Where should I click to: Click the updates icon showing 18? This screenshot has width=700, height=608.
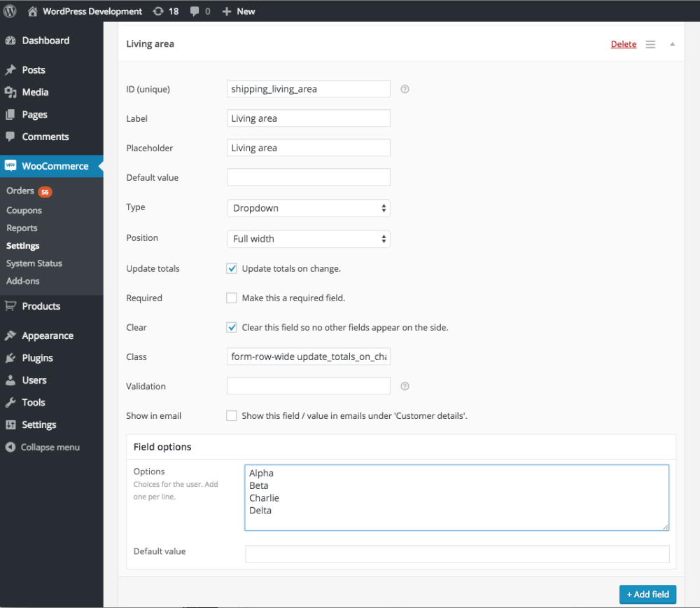point(158,11)
